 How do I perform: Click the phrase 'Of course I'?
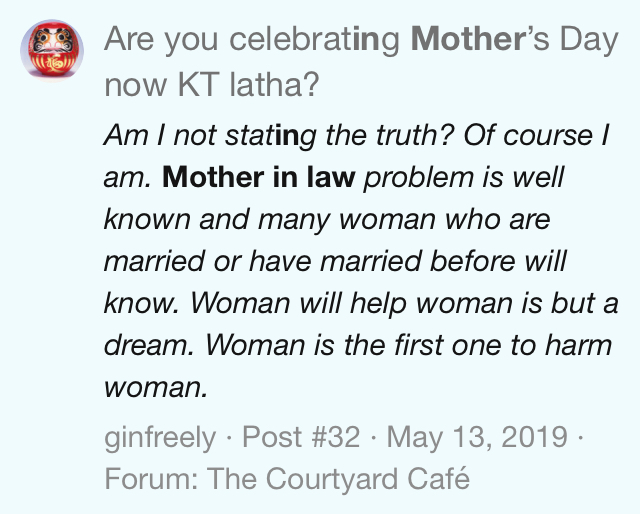536,135
